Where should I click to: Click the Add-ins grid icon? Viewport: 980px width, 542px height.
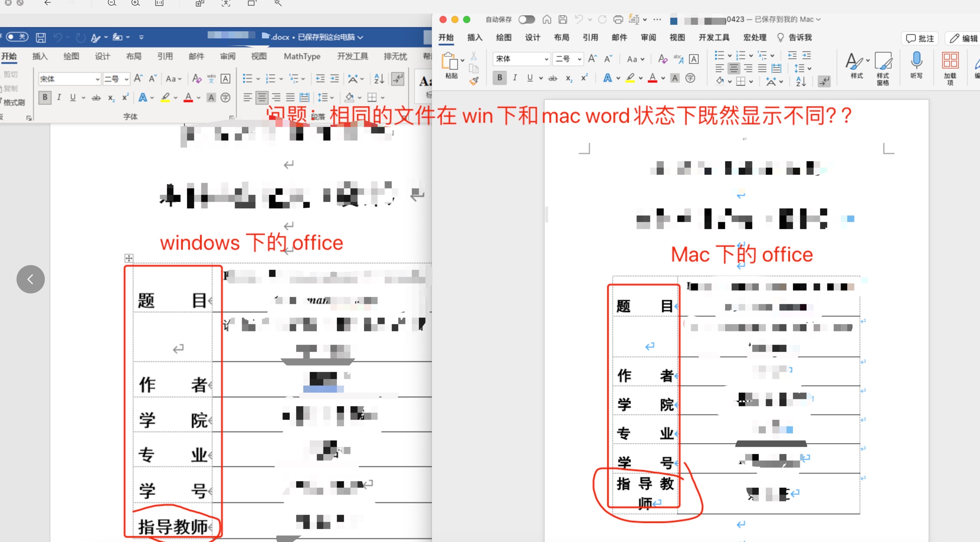[950, 61]
